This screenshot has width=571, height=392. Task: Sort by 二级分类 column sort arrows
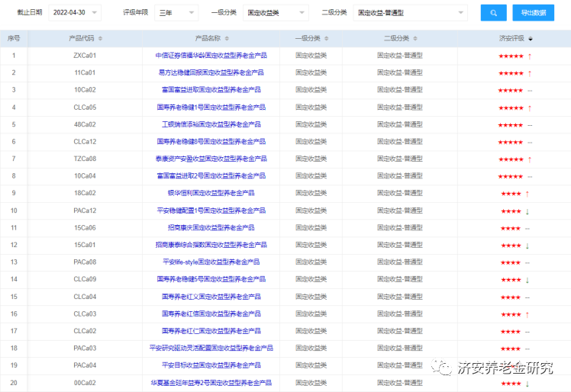point(415,39)
